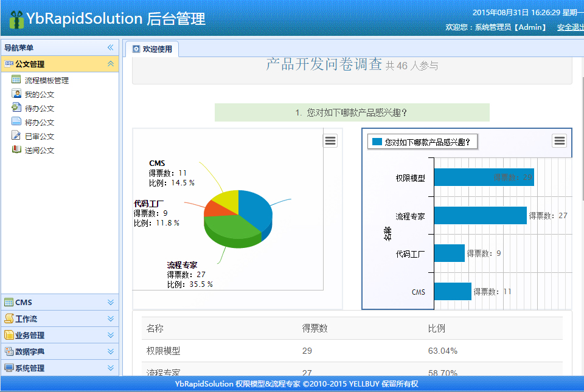Click the 比例 table column header
This screenshot has width=584, height=392.
click(437, 328)
